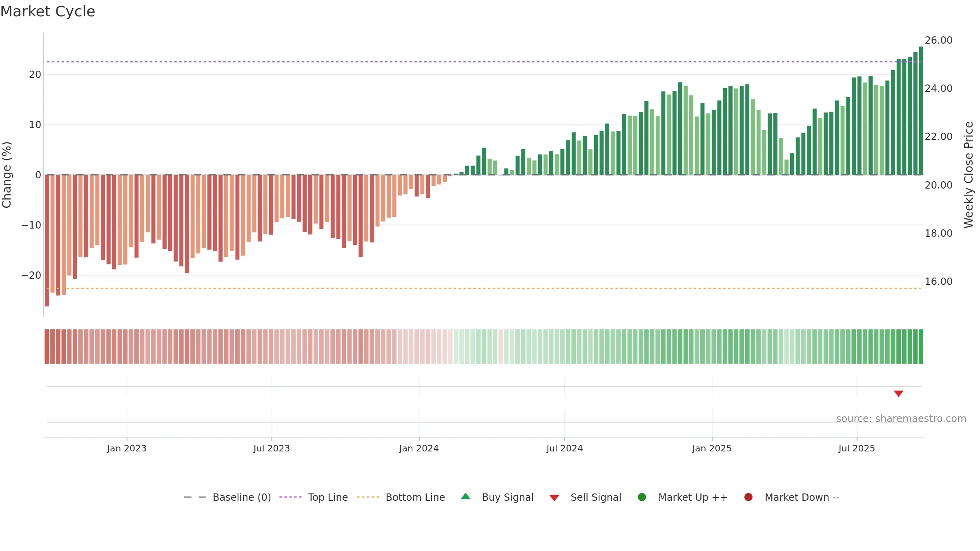The image size is (980, 551).
Task: Toggle the Sell Signal legend entry
Action: click(x=585, y=497)
